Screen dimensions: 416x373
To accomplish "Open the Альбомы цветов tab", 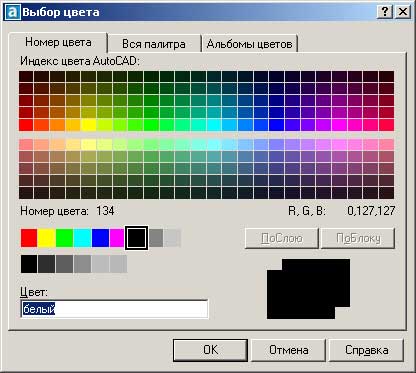I will coord(249,44).
